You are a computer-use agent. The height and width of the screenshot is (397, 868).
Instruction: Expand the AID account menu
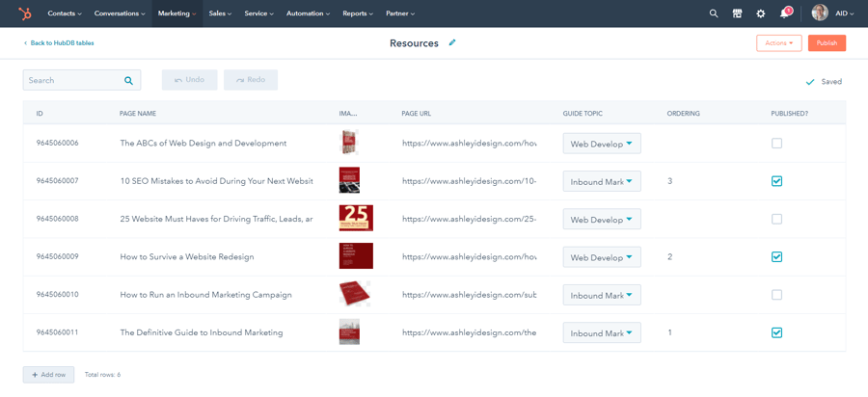(x=845, y=13)
